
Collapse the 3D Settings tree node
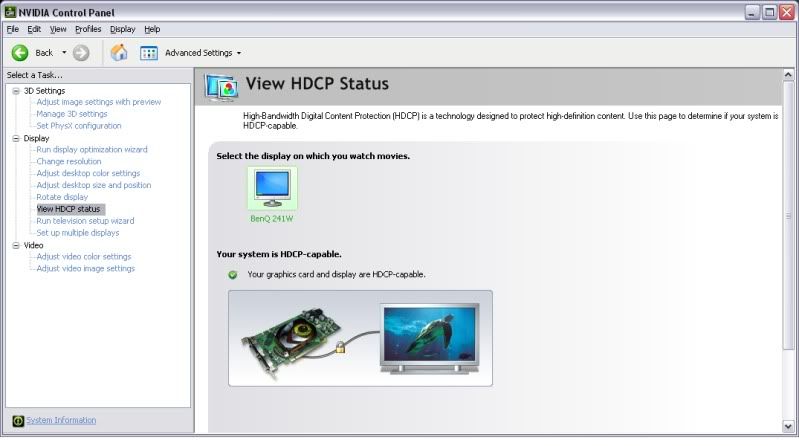pyautogui.click(x=16, y=91)
